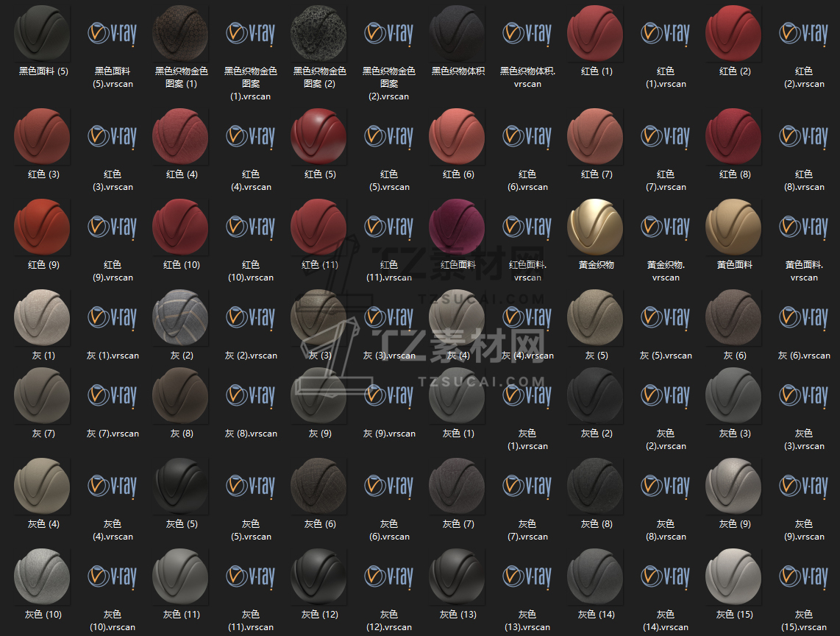Select the 红色面料 magenta sphere thumbnail
This screenshot has height=636, width=840.
tap(457, 227)
